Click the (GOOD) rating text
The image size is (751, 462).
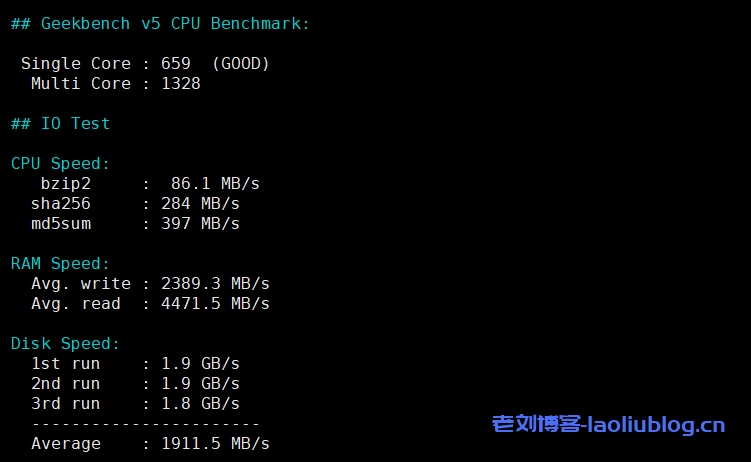(x=240, y=63)
